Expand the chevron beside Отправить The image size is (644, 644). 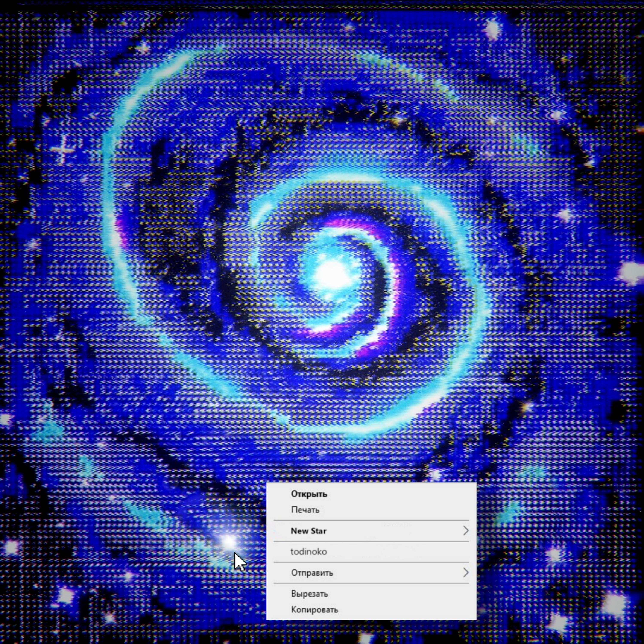click(x=466, y=572)
